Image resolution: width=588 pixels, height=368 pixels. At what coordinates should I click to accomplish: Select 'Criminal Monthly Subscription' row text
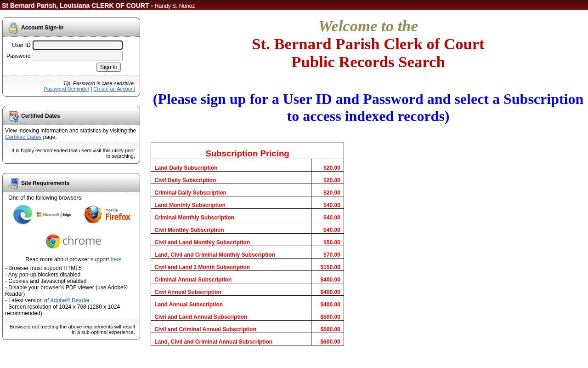[x=194, y=218]
